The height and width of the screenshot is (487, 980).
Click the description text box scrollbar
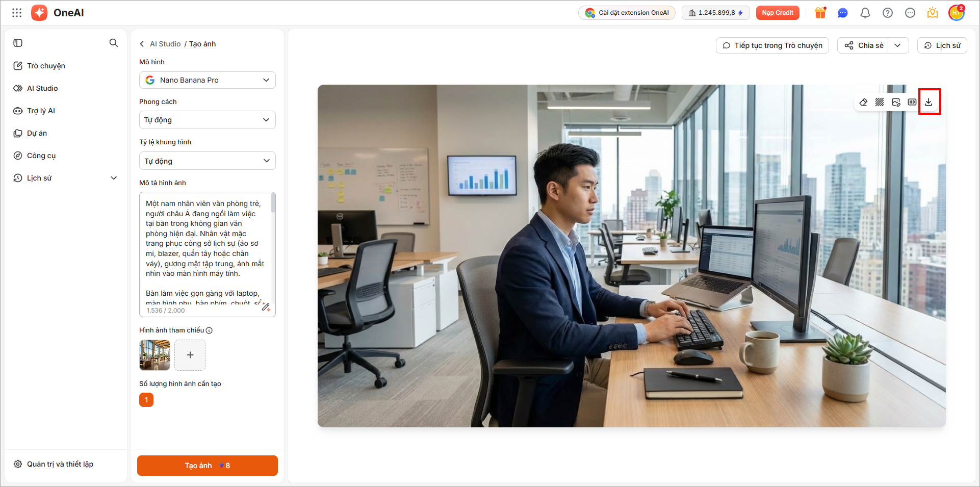coord(273,203)
